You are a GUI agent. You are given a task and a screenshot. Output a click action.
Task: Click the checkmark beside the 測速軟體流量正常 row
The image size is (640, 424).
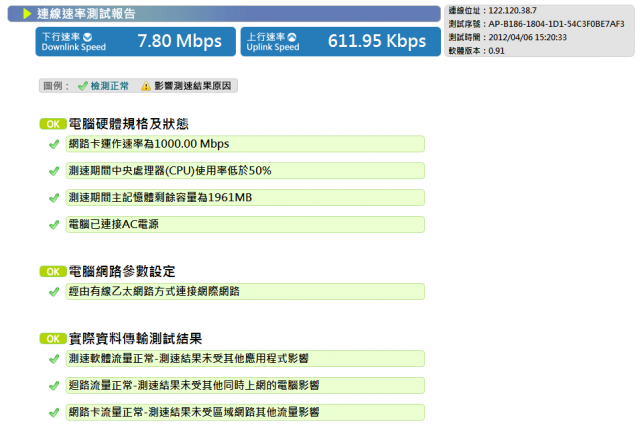(54, 359)
